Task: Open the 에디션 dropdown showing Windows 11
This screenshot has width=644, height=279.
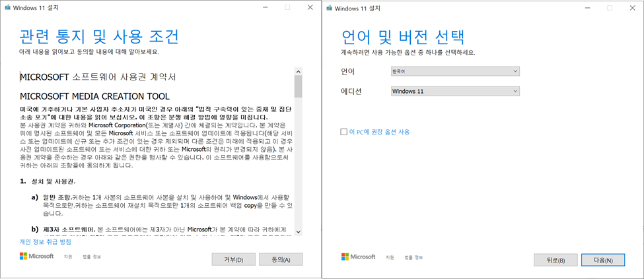Action: (455, 91)
